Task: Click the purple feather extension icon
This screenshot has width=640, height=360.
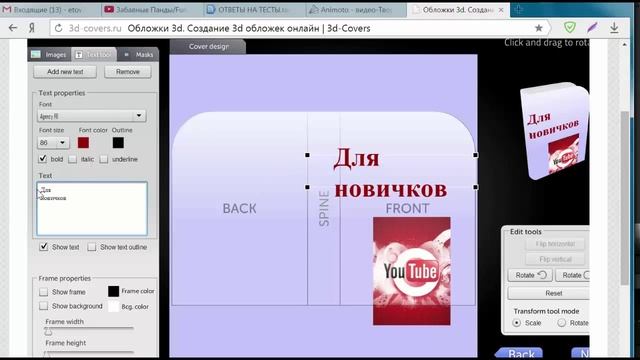Action: pos(592,27)
